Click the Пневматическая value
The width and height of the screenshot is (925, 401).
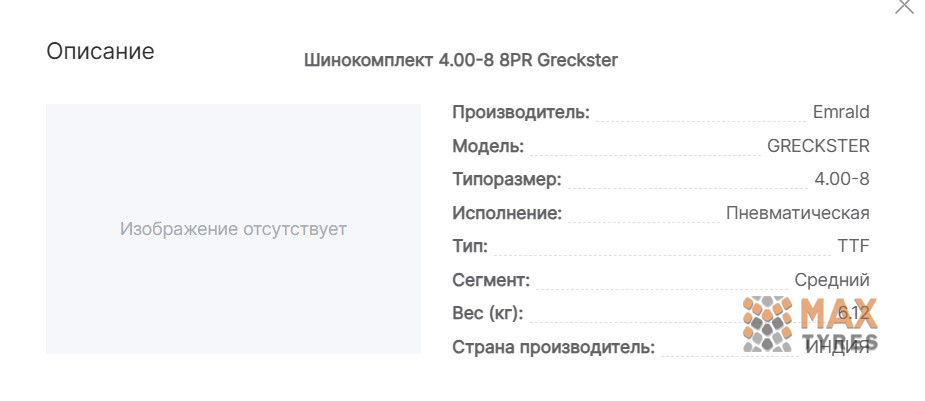(798, 213)
